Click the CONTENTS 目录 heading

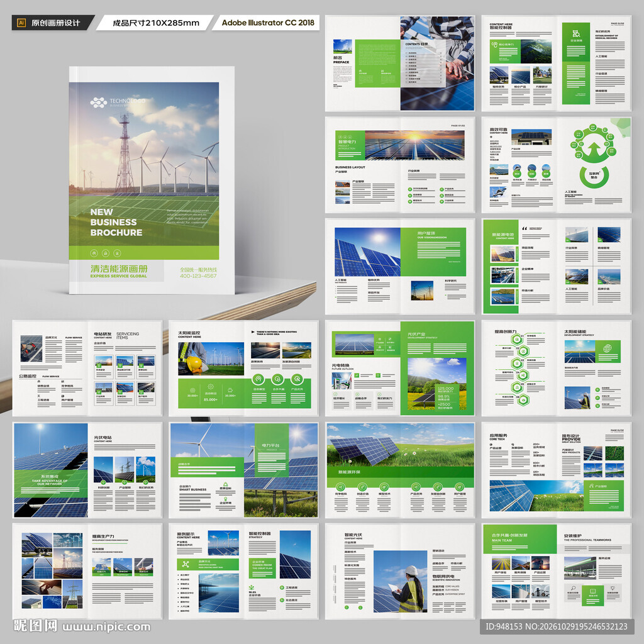click(x=416, y=43)
